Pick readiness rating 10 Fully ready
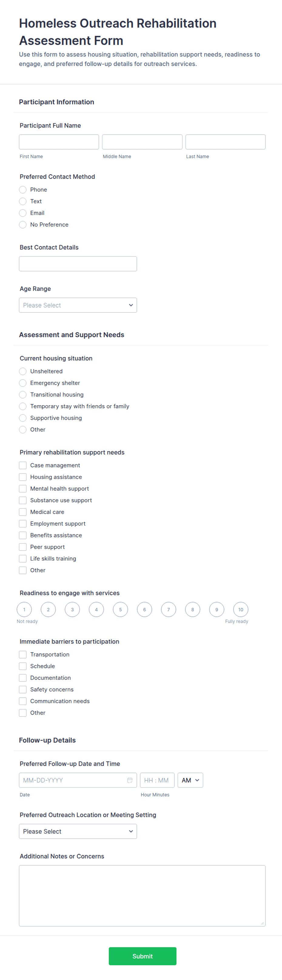This screenshot has width=282, height=980. coord(240,609)
